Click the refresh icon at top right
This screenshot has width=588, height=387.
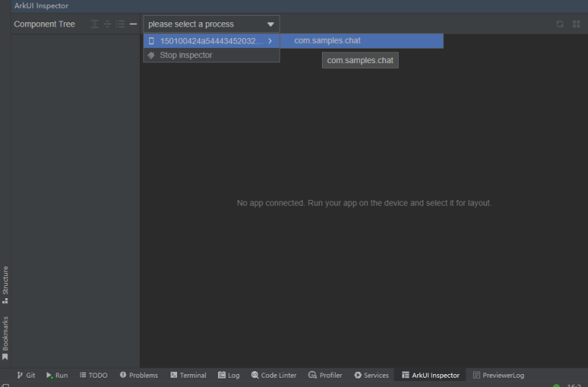click(x=560, y=24)
